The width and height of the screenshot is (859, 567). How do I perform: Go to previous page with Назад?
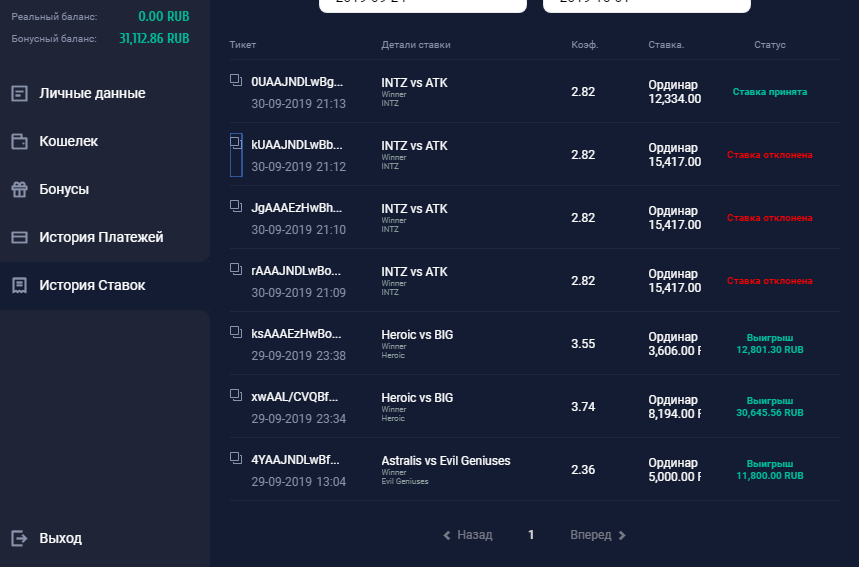tap(474, 535)
